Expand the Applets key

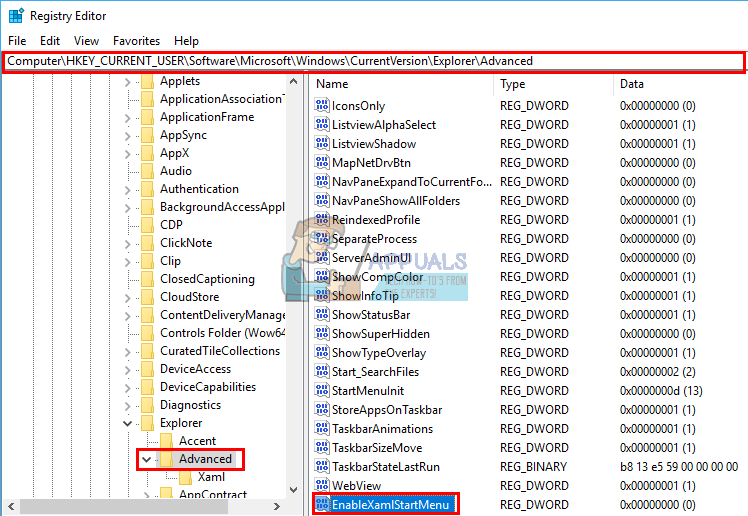127,82
